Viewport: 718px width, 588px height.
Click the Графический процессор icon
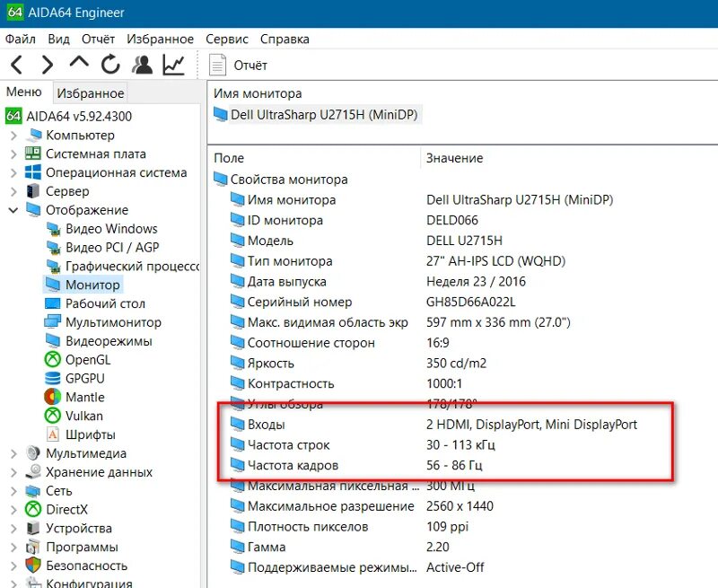[x=54, y=266]
